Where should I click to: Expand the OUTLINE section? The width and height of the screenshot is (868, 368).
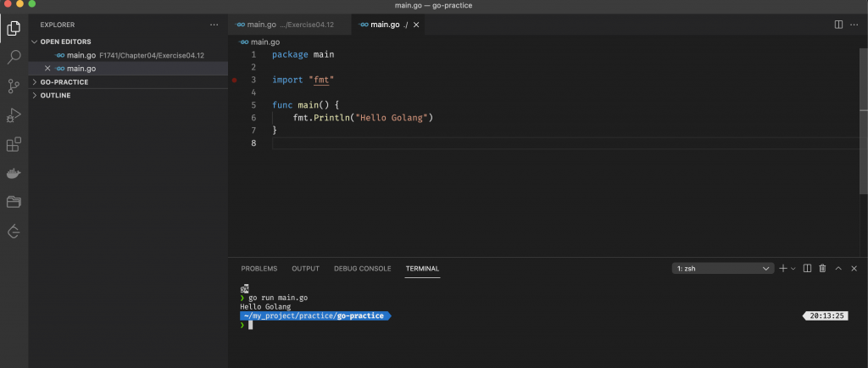tap(55, 95)
